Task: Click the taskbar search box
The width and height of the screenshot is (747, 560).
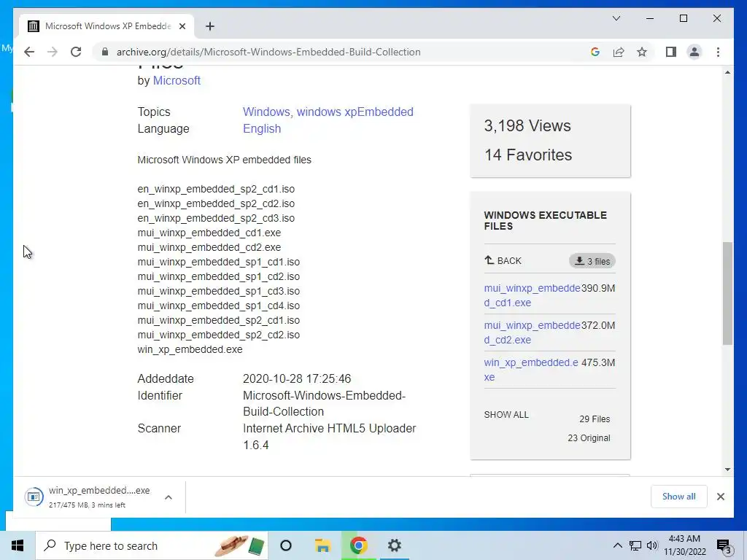Action: tap(152, 545)
